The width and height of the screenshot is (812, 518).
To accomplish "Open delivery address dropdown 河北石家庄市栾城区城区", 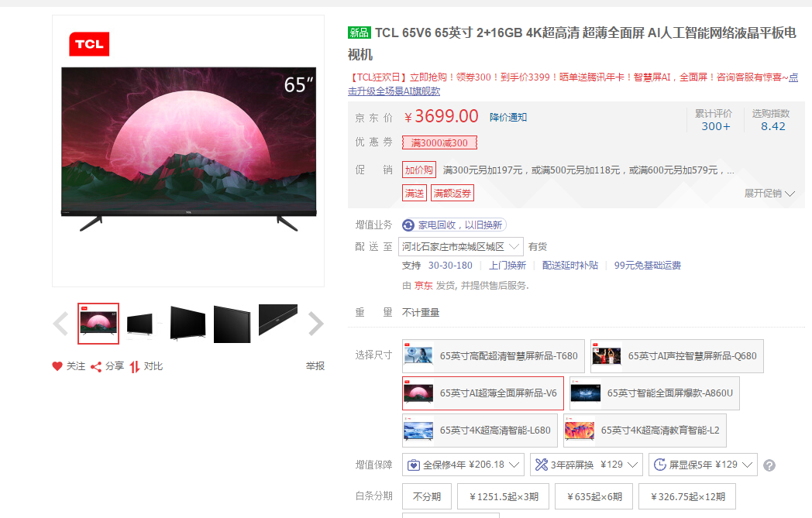I will click(460, 246).
